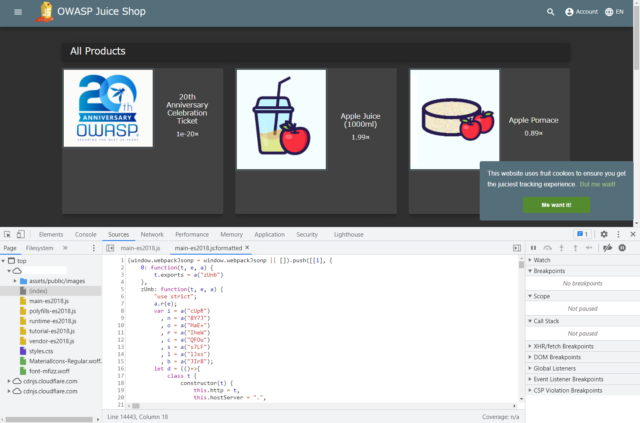
Task: Switch to the Memory tab
Action: click(231, 234)
